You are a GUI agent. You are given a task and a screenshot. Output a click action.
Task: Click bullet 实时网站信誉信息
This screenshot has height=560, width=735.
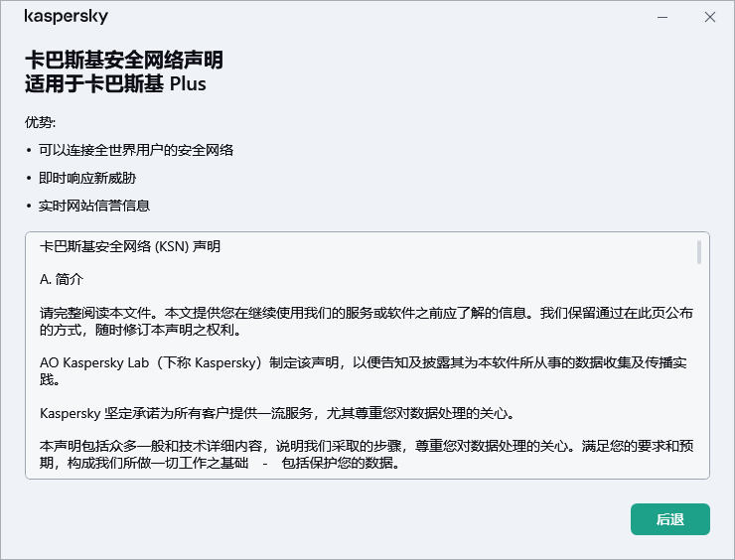(94, 206)
